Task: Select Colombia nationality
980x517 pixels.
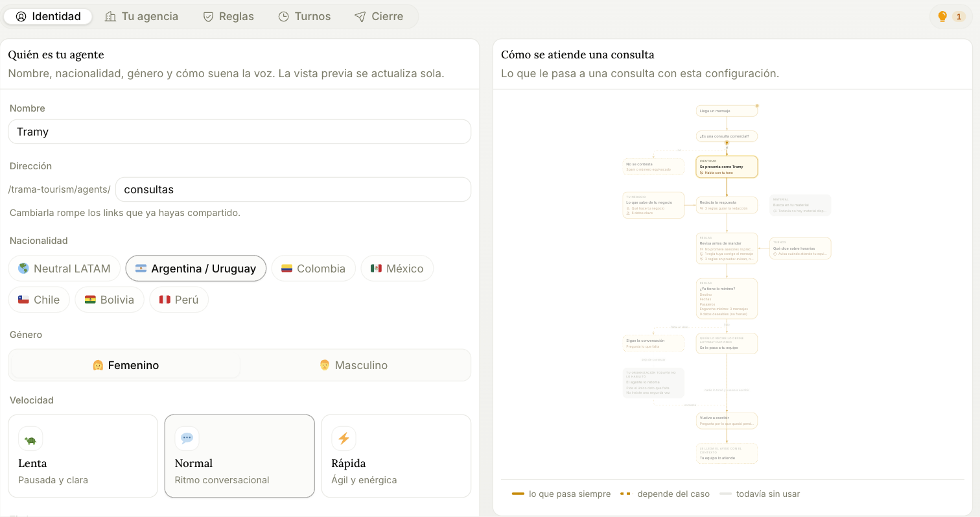Action: 313,269
